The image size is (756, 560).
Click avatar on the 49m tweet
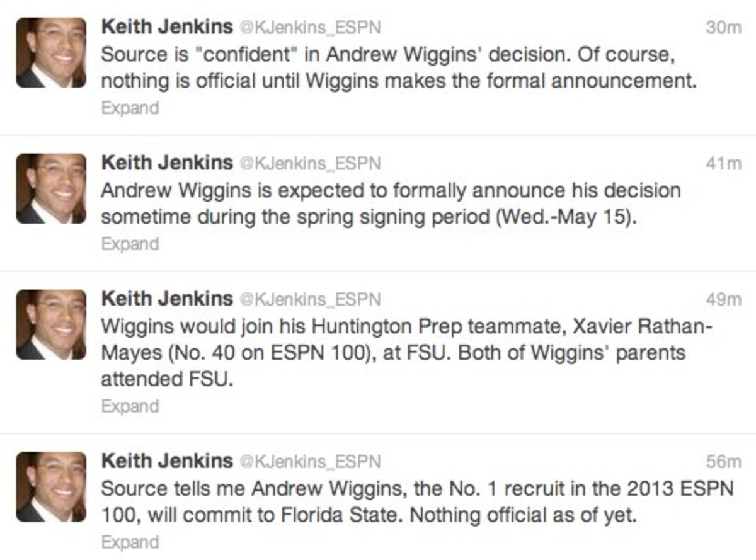(x=51, y=324)
